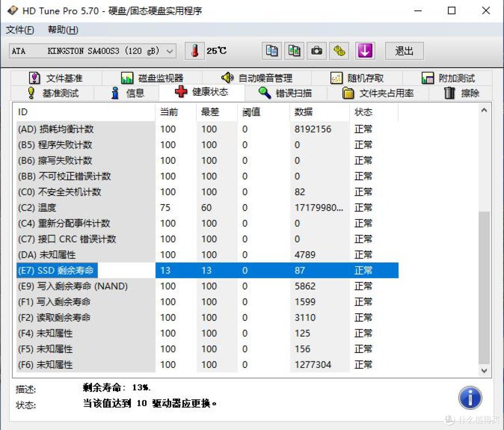The image size is (504, 430).
Task: Select the (E7) SSD 剩余寿命 row
Action: [x=207, y=270]
